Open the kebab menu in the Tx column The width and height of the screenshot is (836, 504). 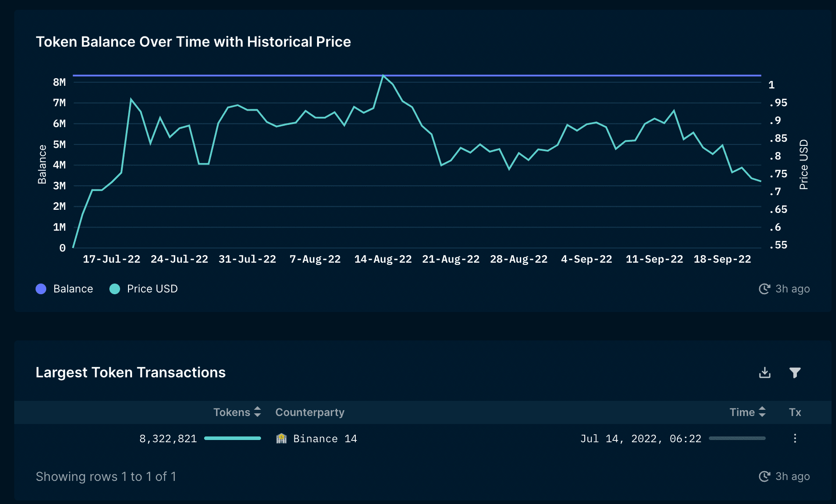pos(795,439)
